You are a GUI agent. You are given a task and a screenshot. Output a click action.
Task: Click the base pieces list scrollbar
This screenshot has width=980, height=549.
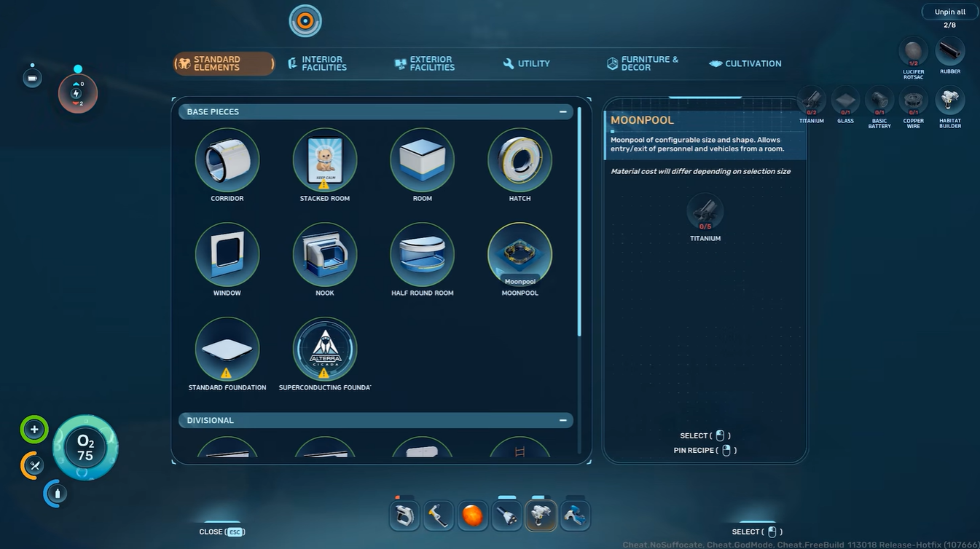580,222
